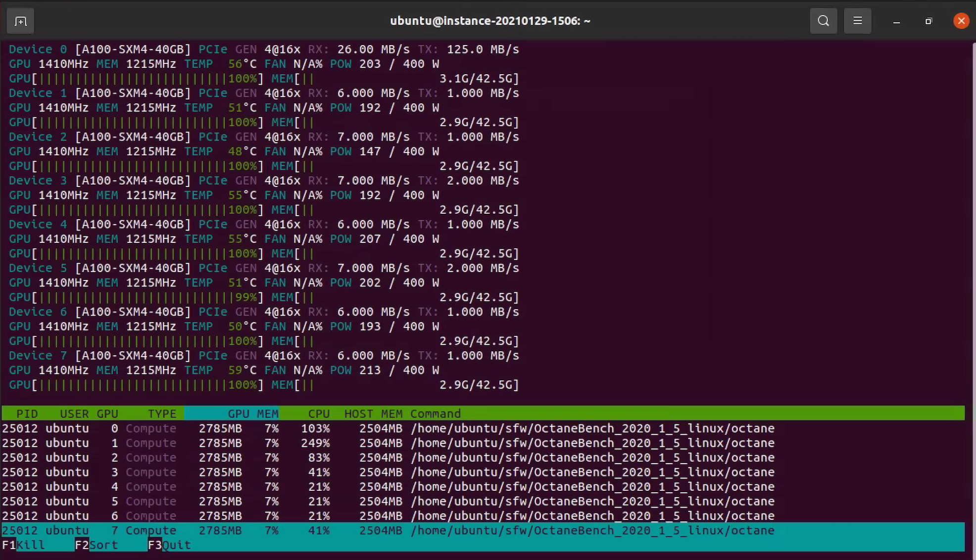Open a new terminal tab
Image resolution: width=976 pixels, height=560 pixels.
point(20,21)
